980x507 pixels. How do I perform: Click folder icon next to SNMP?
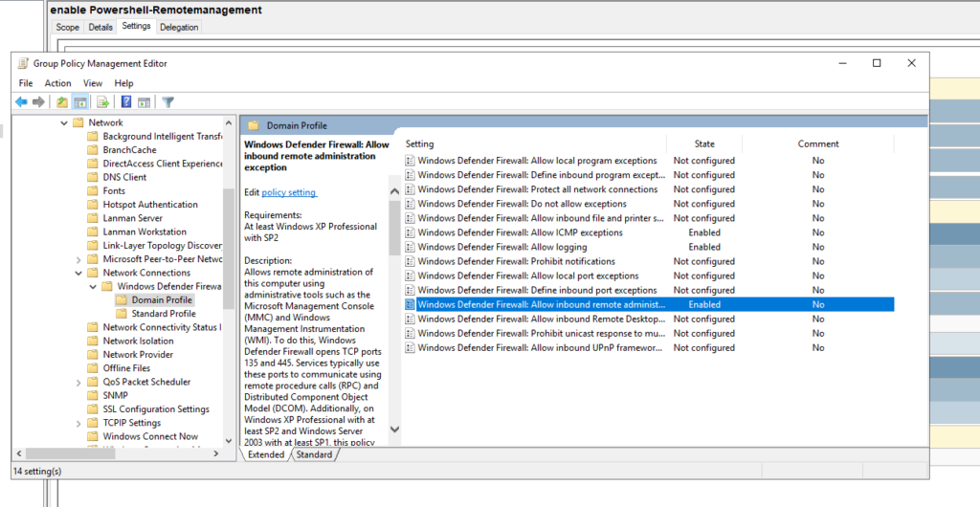click(93, 395)
